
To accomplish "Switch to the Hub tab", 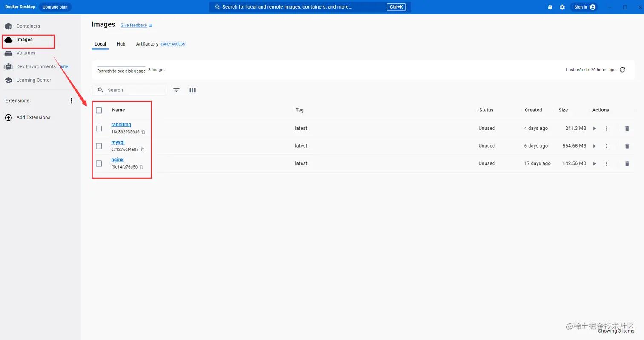I will (121, 44).
